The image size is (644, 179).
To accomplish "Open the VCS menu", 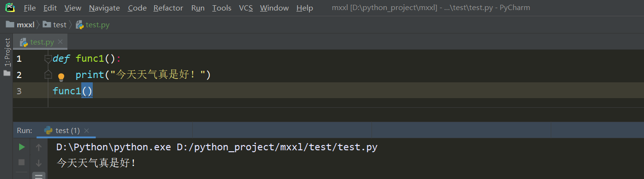I will 246,8.
